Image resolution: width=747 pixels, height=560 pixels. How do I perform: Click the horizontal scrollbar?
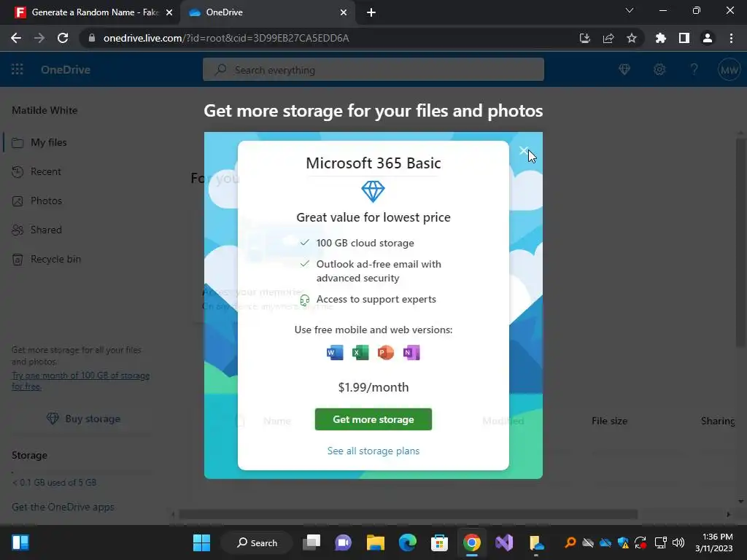(x=408, y=514)
